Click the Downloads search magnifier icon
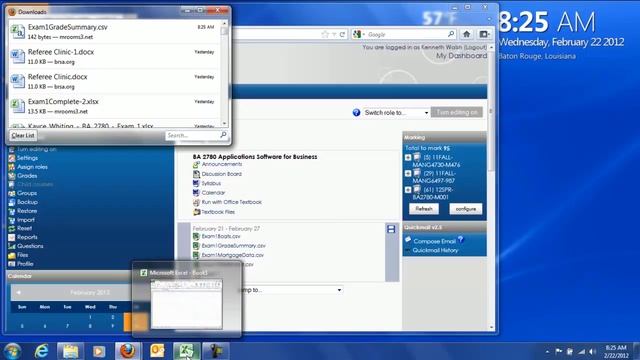The width and height of the screenshot is (640, 360). point(223,135)
